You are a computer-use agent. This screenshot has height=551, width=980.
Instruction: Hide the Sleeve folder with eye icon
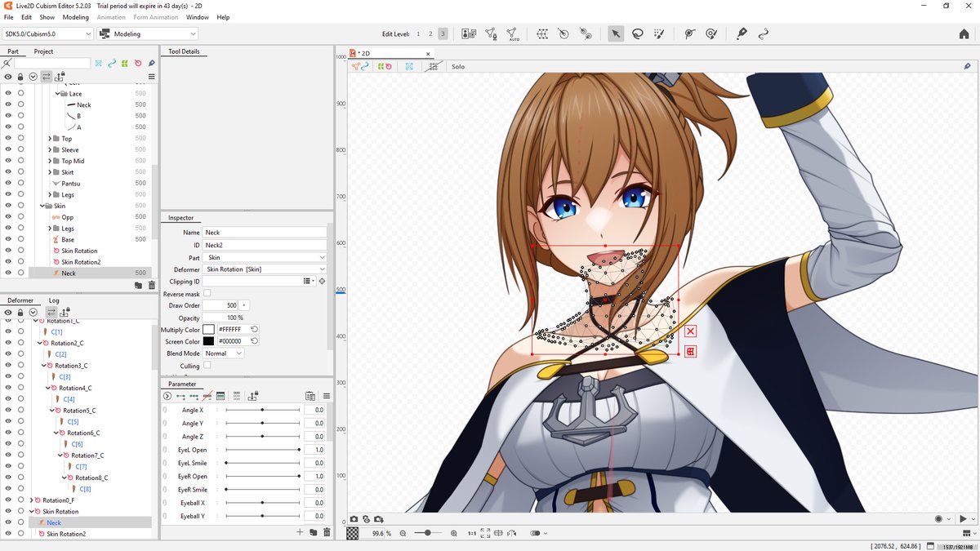pos(8,150)
